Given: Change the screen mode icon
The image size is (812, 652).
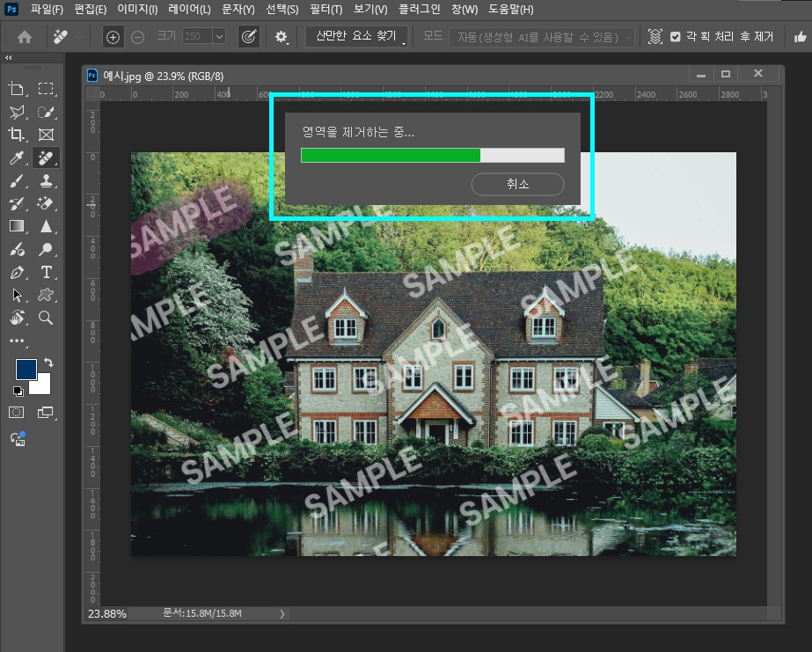Looking at the screenshot, I should (x=46, y=412).
